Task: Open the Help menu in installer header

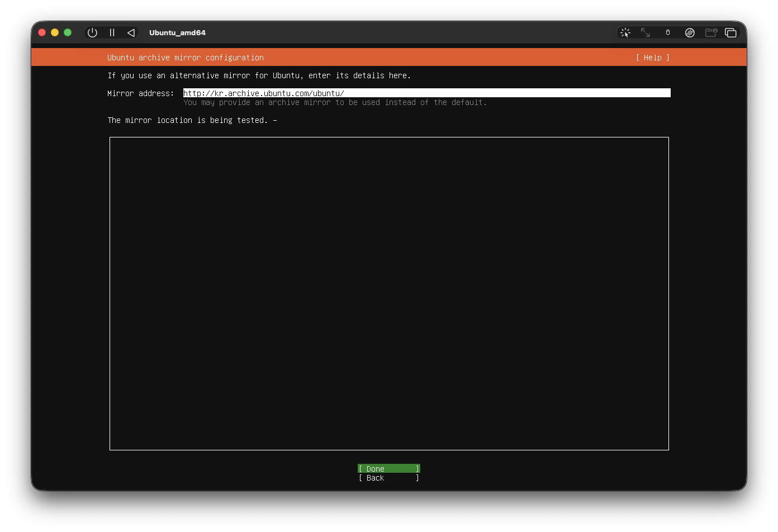Action: point(652,58)
